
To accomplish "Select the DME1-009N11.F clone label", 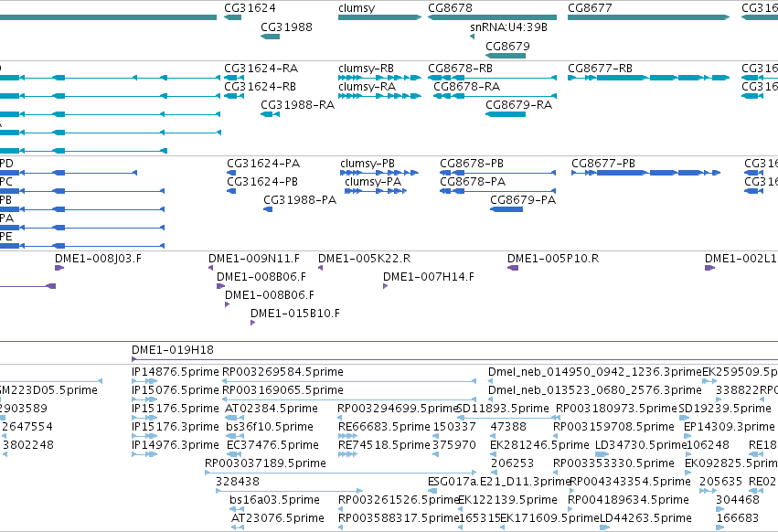I will tap(254, 259).
